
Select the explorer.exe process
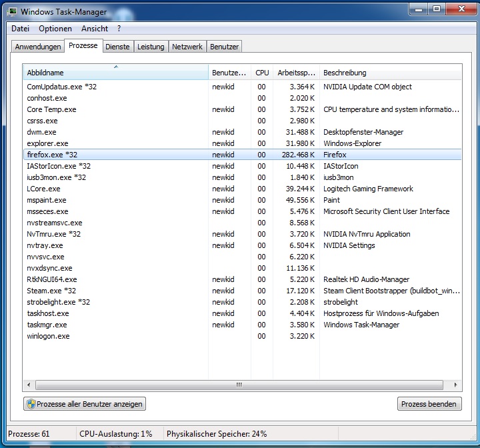(243, 143)
